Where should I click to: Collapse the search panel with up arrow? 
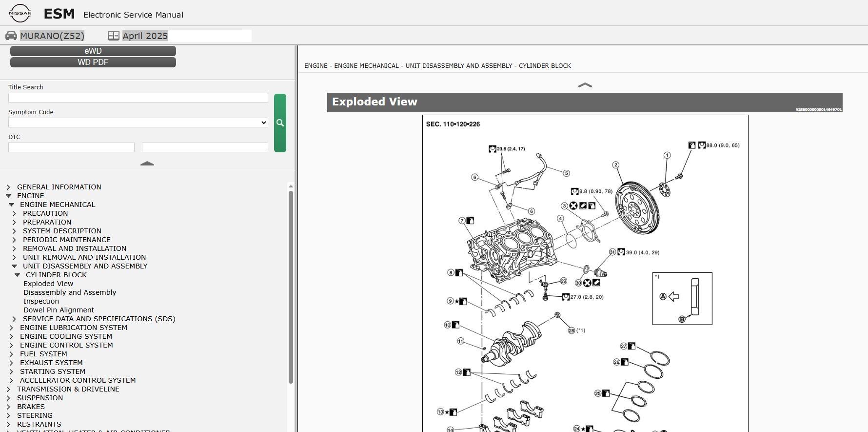[x=147, y=164]
